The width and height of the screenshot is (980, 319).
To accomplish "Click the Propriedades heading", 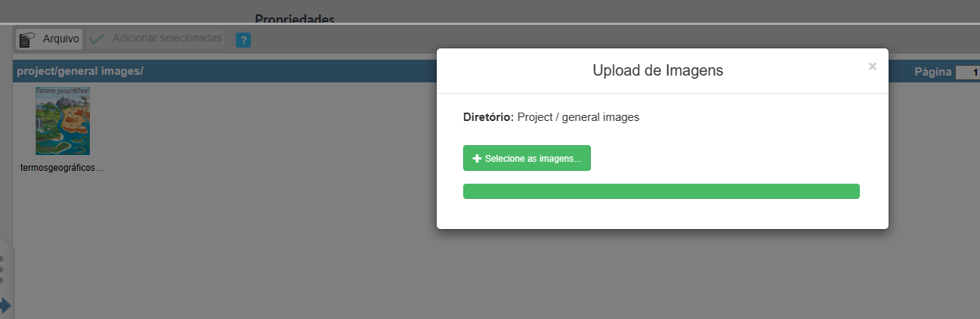I will tap(295, 18).
